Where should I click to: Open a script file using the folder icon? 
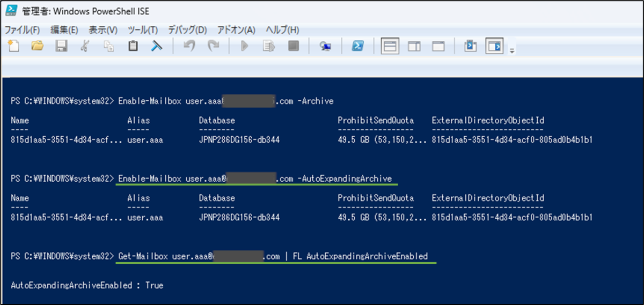37,46
